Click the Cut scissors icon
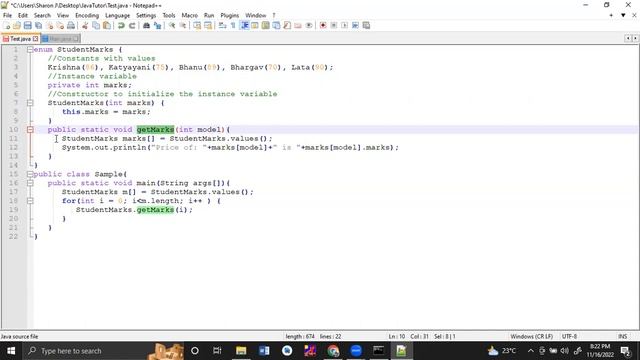 tap(85, 26)
